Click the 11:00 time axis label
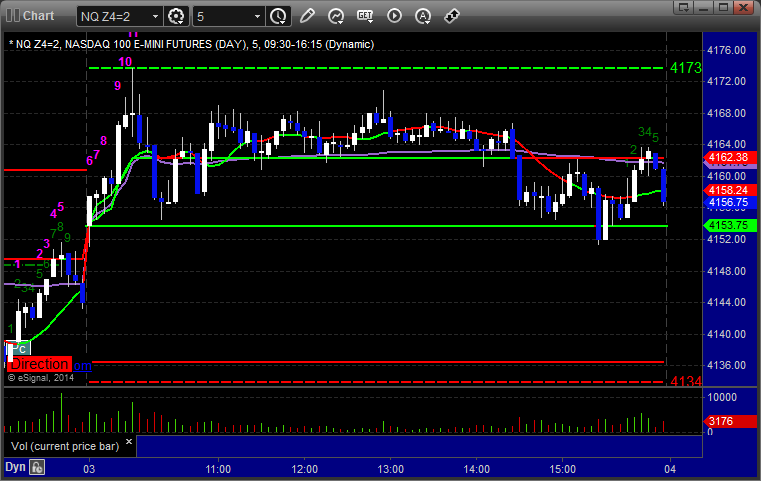 click(x=218, y=469)
